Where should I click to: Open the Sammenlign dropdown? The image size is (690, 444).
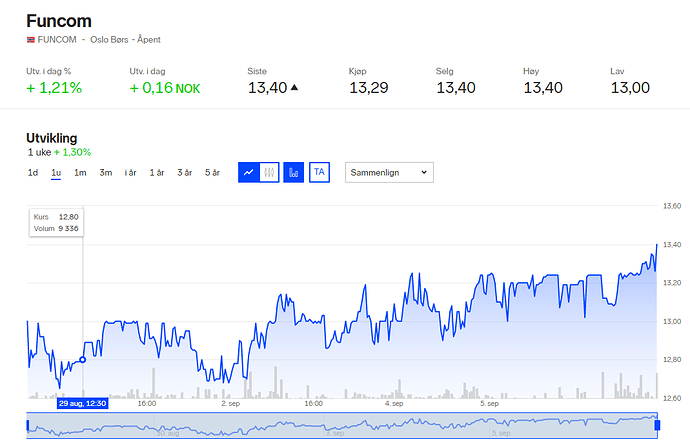pos(389,172)
